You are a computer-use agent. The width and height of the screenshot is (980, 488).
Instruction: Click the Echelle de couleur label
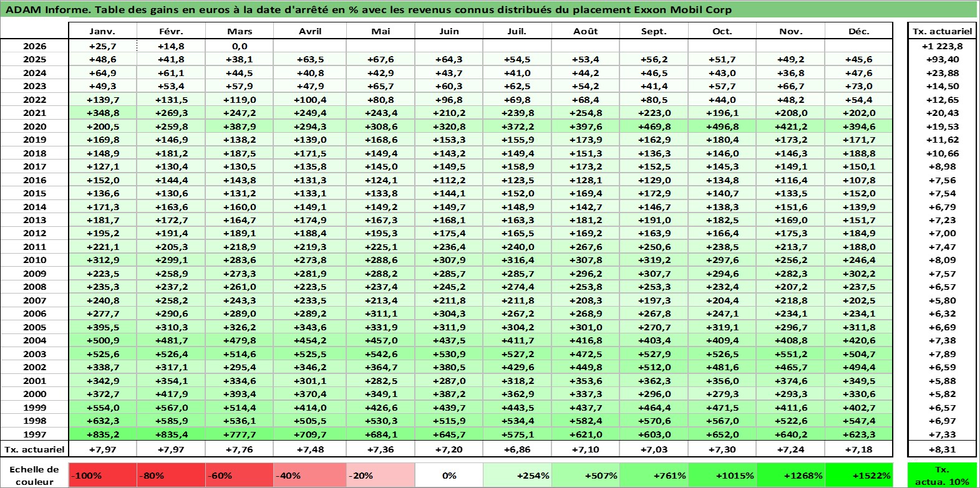pos(34,476)
